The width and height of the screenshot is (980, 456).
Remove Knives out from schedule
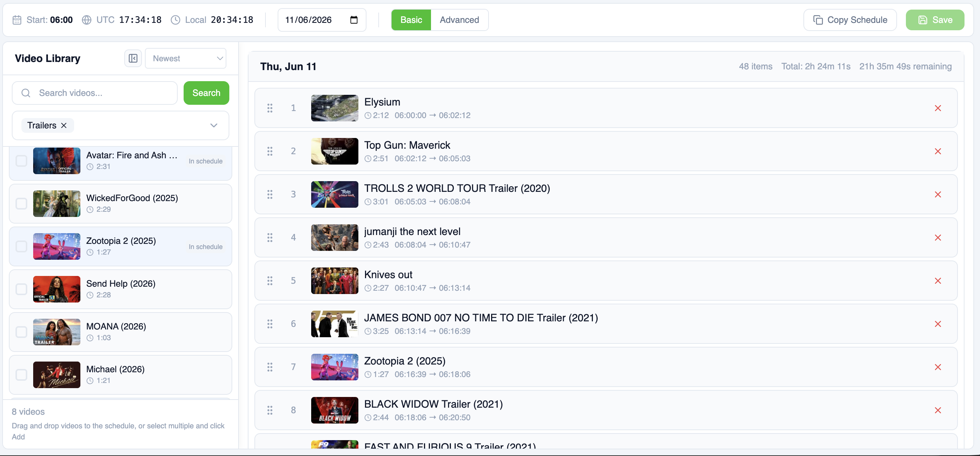pyautogui.click(x=937, y=280)
